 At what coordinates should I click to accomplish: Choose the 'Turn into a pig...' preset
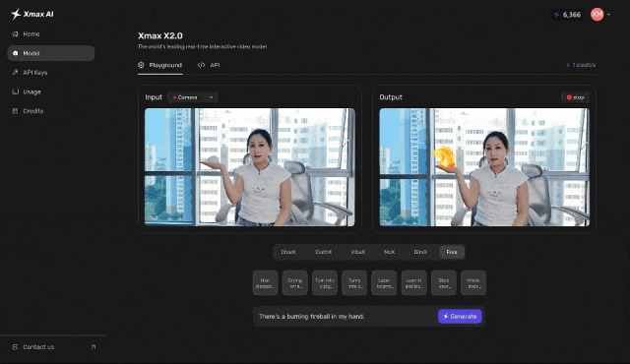pyautogui.click(x=325, y=283)
